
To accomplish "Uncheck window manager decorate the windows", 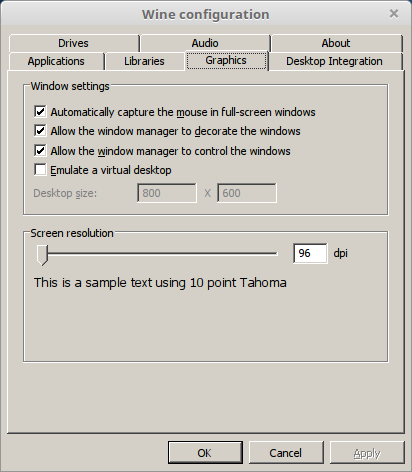I will pyautogui.click(x=40, y=131).
